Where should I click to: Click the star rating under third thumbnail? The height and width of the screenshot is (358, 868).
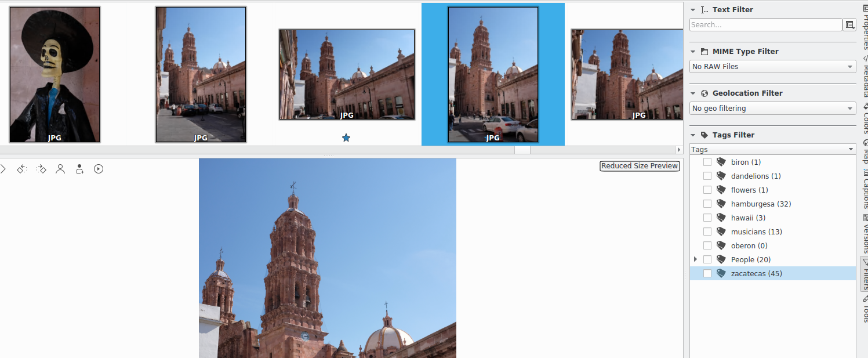(346, 138)
